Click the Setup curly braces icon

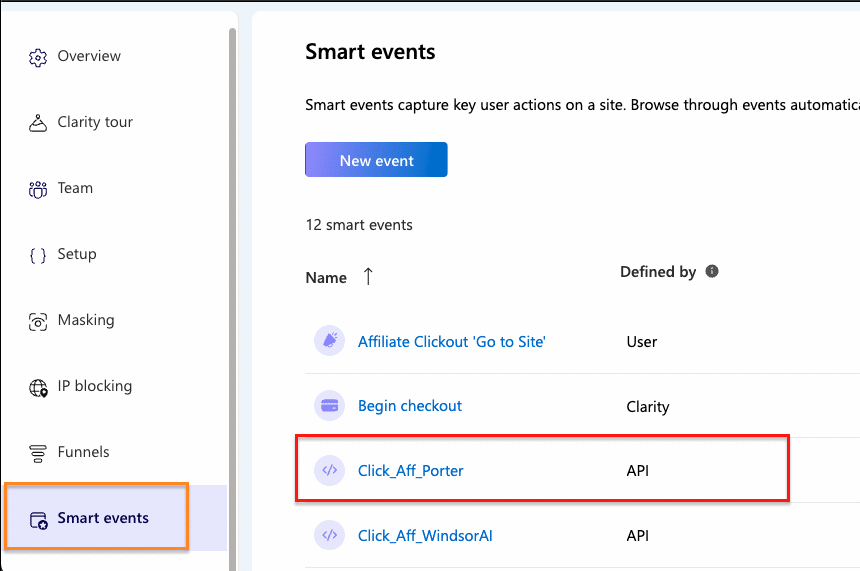tap(38, 255)
